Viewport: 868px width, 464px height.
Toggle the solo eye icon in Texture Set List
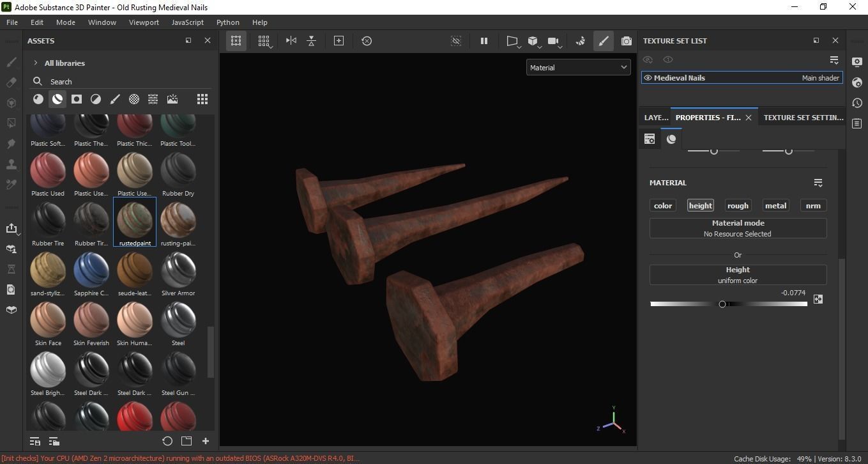click(668, 59)
